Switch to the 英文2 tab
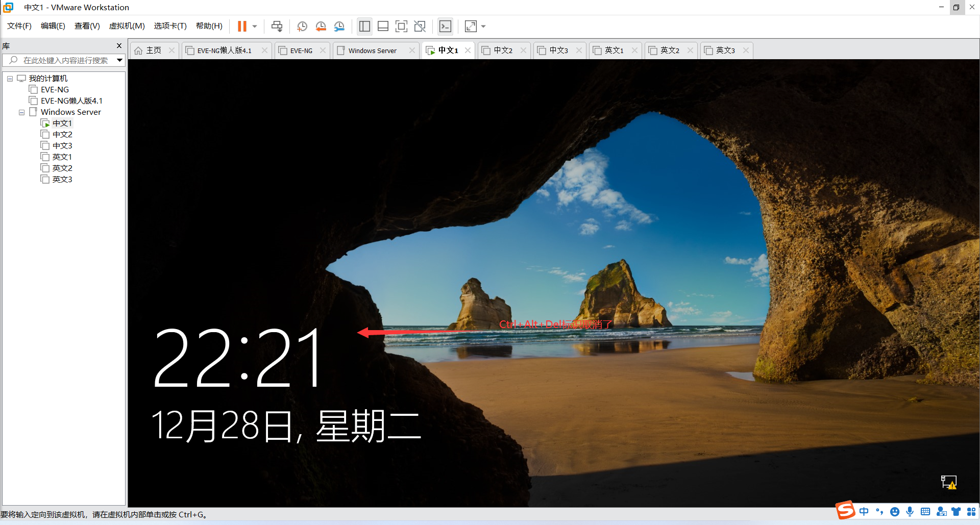Image resolution: width=980 pixels, height=525 pixels. (x=669, y=50)
